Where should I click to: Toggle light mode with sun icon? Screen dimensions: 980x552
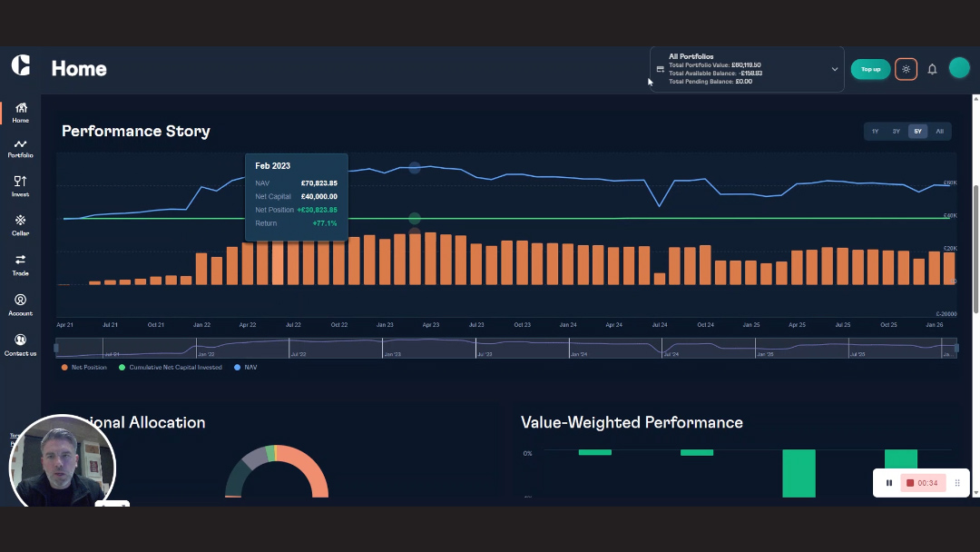point(906,69)
